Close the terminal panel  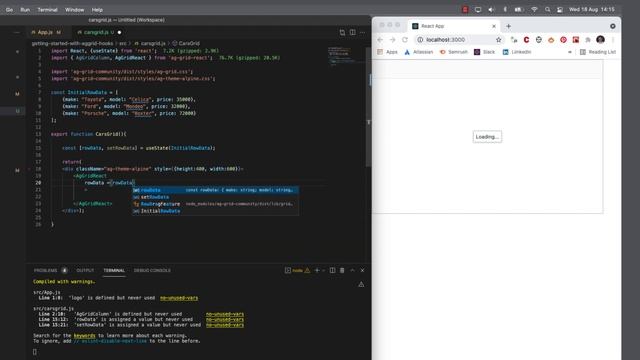(x=362, y=270)
